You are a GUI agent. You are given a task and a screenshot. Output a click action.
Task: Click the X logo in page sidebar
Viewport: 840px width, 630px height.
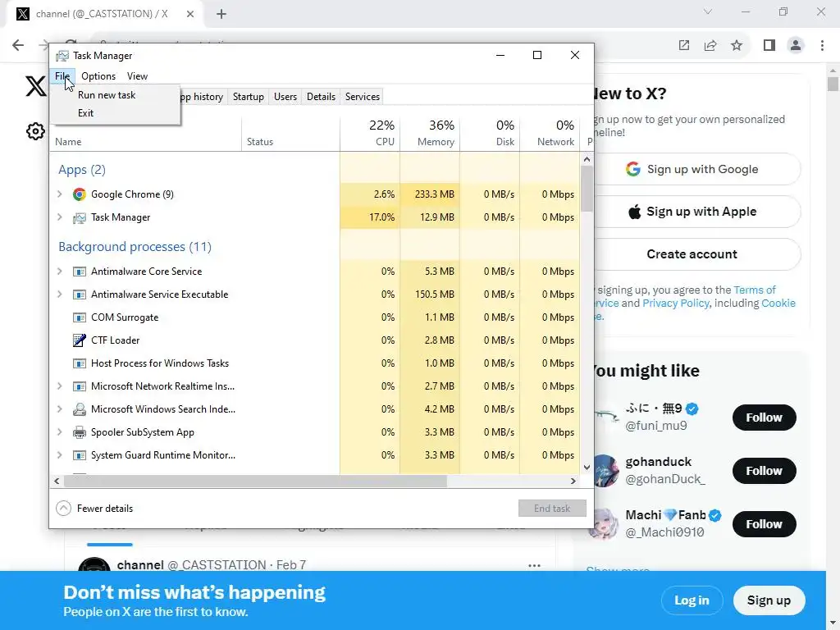point(36,86)
